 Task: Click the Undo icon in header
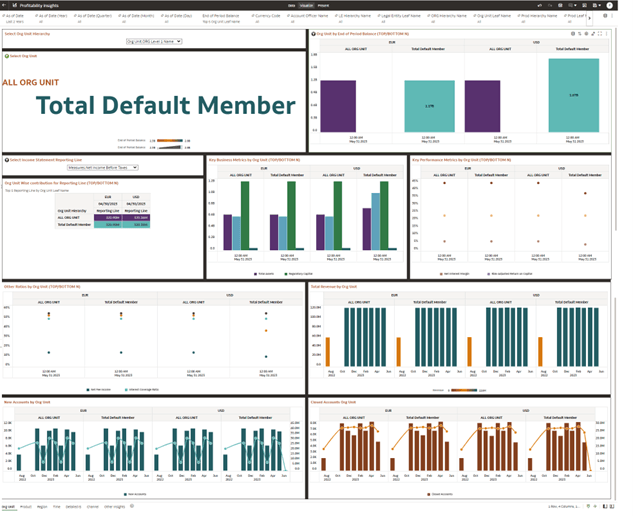point(539,5)
